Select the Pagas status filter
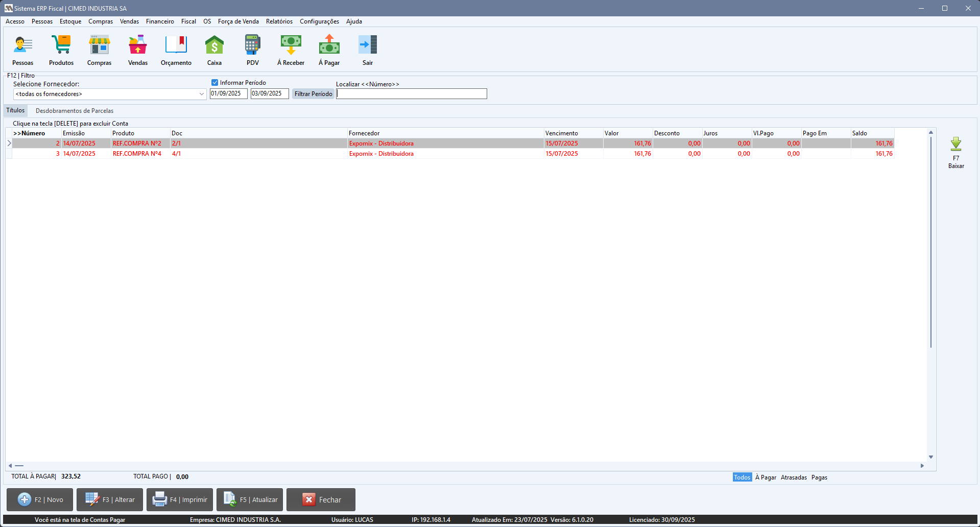Image resolution: width=980 pixels, height=527 pixels. (819, 477)
